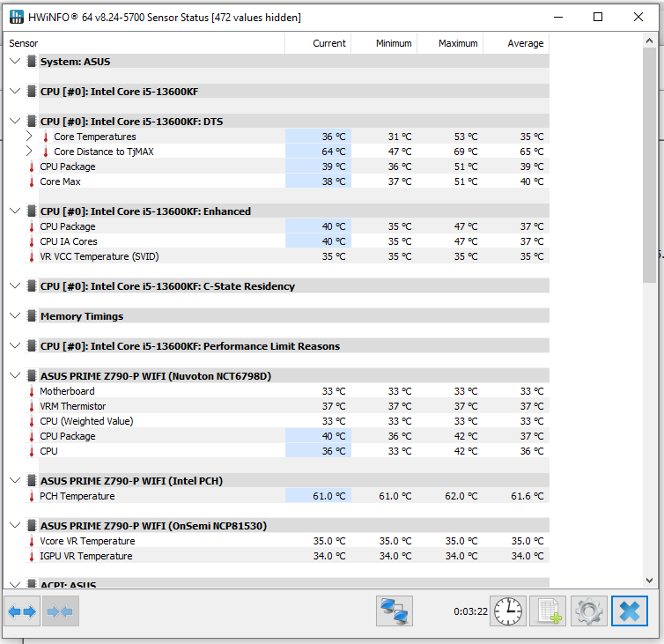
Task: Click the 61.0 °C current PCH value
Action: tap(329, 496)
